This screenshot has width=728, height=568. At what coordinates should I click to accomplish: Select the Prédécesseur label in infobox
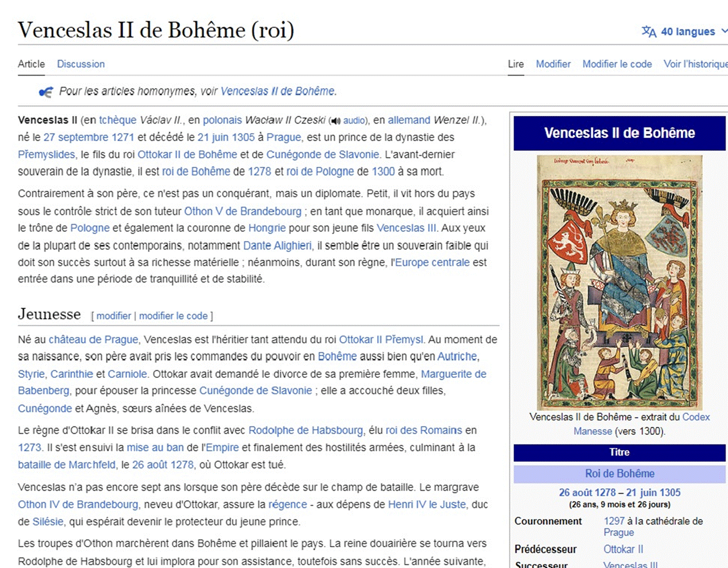tap(545, 549)
